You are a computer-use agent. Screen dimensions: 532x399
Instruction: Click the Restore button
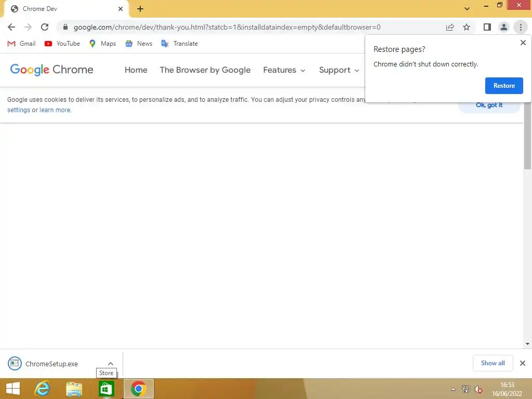pos(504,86)
